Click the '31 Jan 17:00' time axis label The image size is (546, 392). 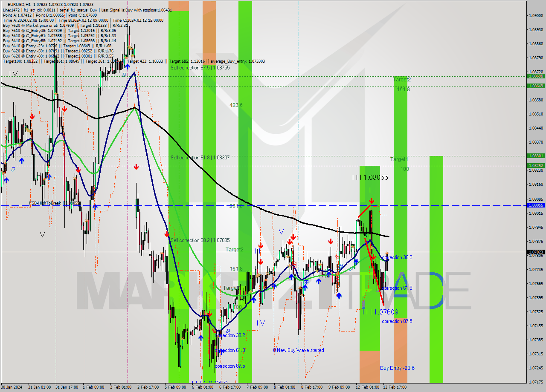coord(66,387)
